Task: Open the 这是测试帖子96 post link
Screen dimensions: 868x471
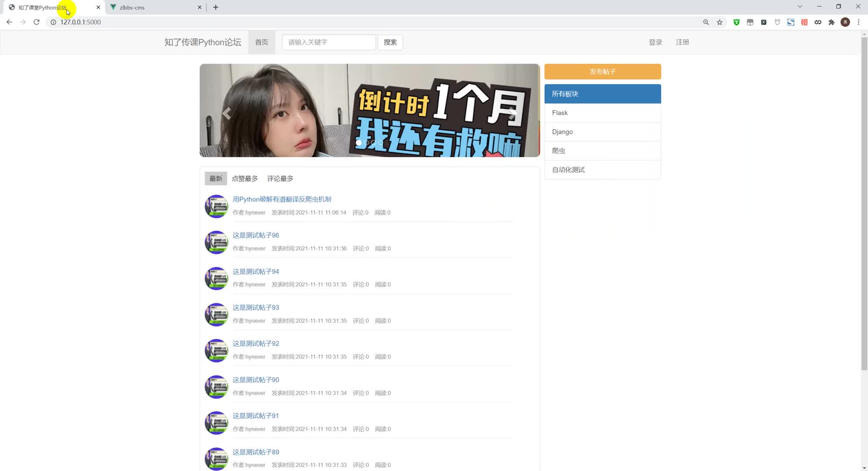Action: (x=256, y=235)
